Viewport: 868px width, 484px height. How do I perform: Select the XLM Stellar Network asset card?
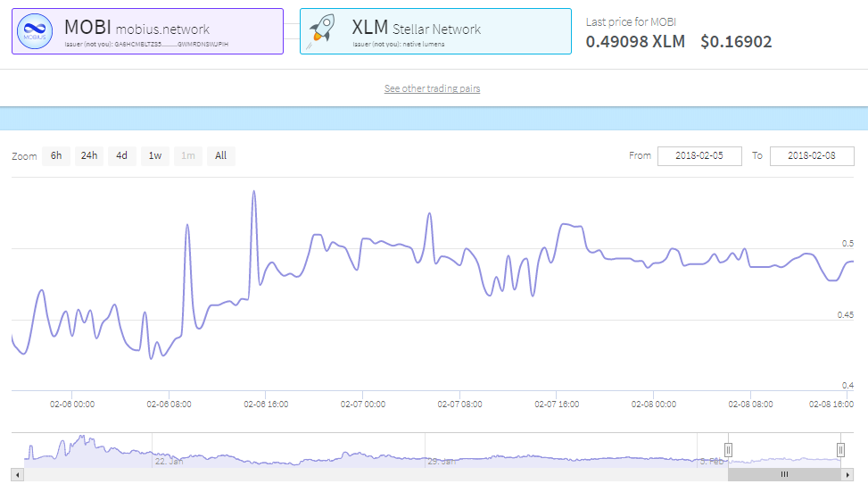click(435, 31)
